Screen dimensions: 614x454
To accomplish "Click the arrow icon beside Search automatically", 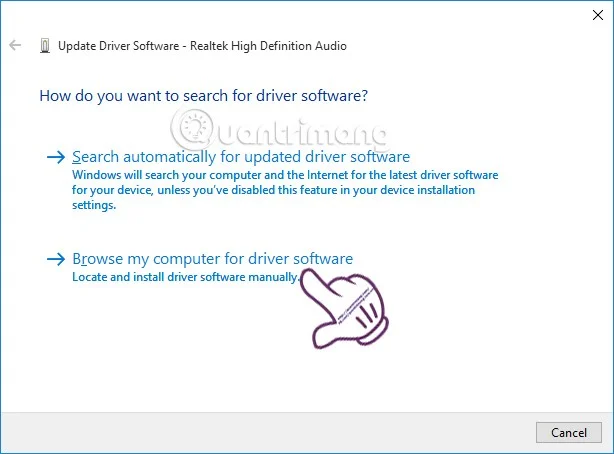I will pyautogui.click(x=56, y=158).
